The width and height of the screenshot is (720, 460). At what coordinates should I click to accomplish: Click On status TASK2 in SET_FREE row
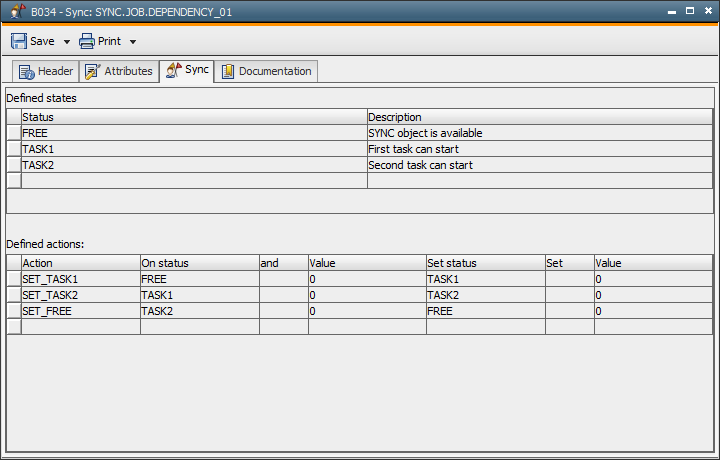point(200,311)
